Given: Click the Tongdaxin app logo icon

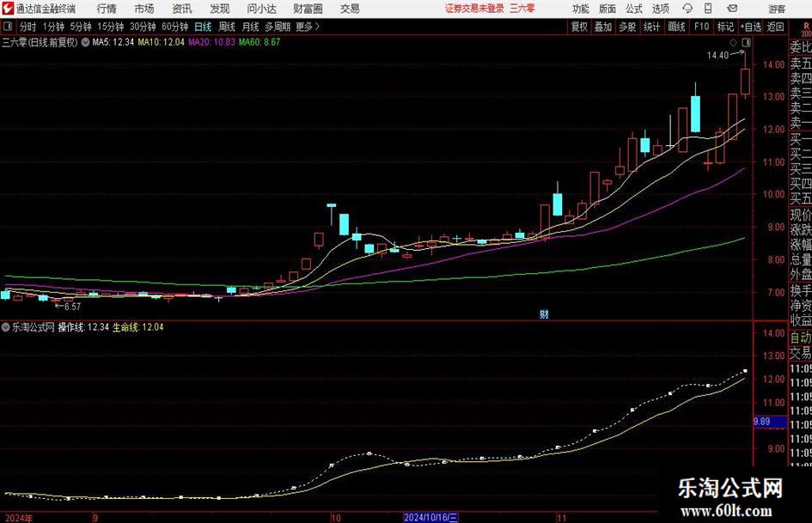Looking at the screenshot, I should pos(8,9).
